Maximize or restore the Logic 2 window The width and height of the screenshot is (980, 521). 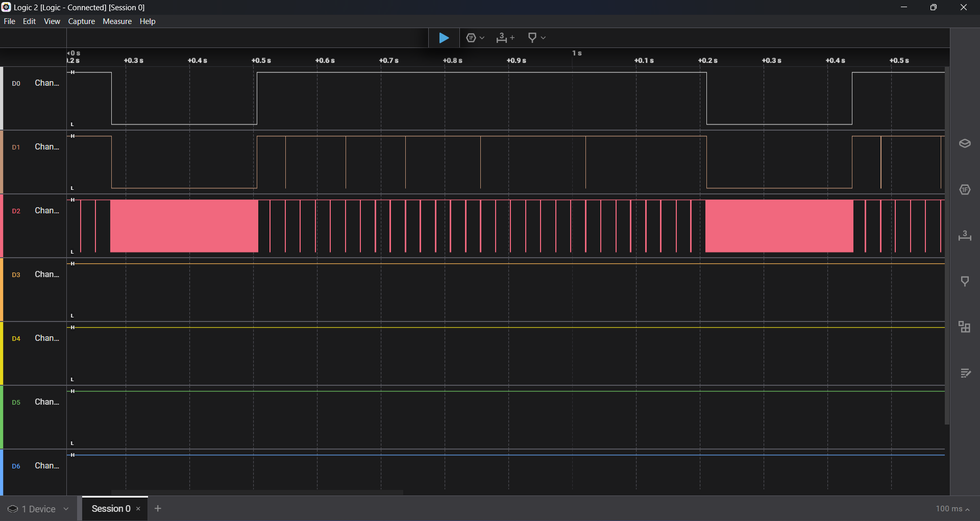click(x=934, y=7)
